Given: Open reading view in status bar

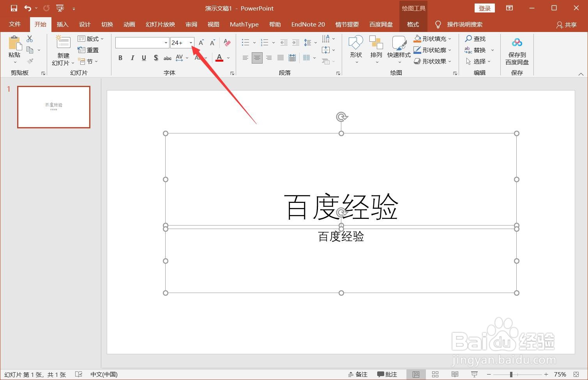Looking at the screenshot, I should coord(455,375).
